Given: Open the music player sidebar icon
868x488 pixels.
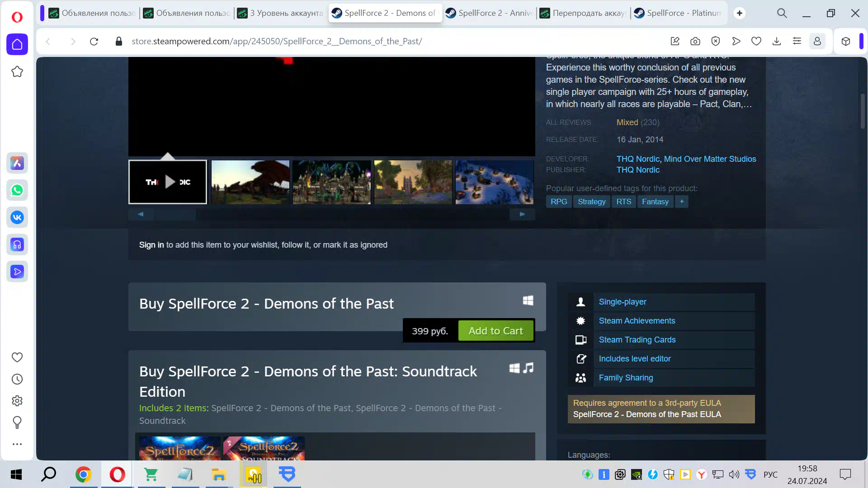Looking at the screenshot, I should point(17,244).
